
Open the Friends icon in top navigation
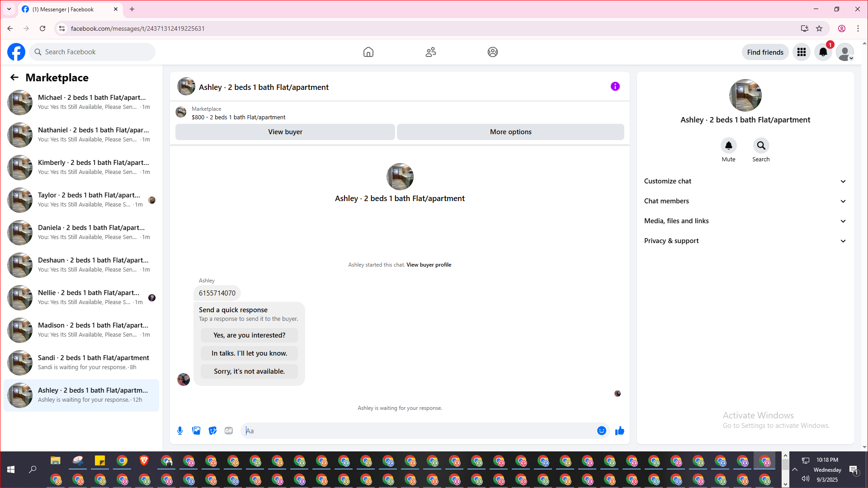tap(431, 52)
